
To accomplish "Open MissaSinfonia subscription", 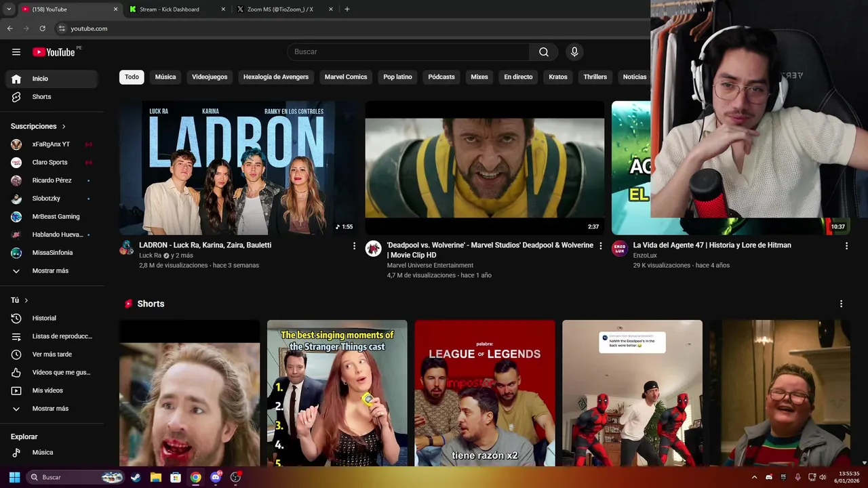I will click(x=52, y=253).
